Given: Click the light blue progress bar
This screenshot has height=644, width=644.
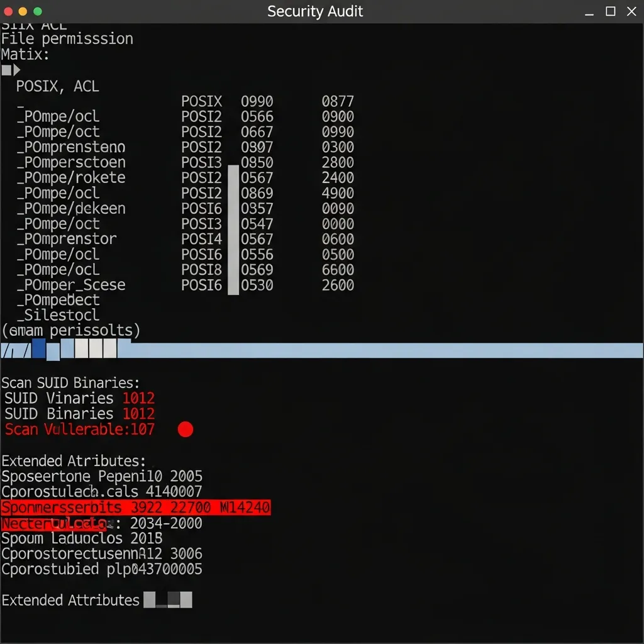Looking at the screenshot, I should pos(377,350).
